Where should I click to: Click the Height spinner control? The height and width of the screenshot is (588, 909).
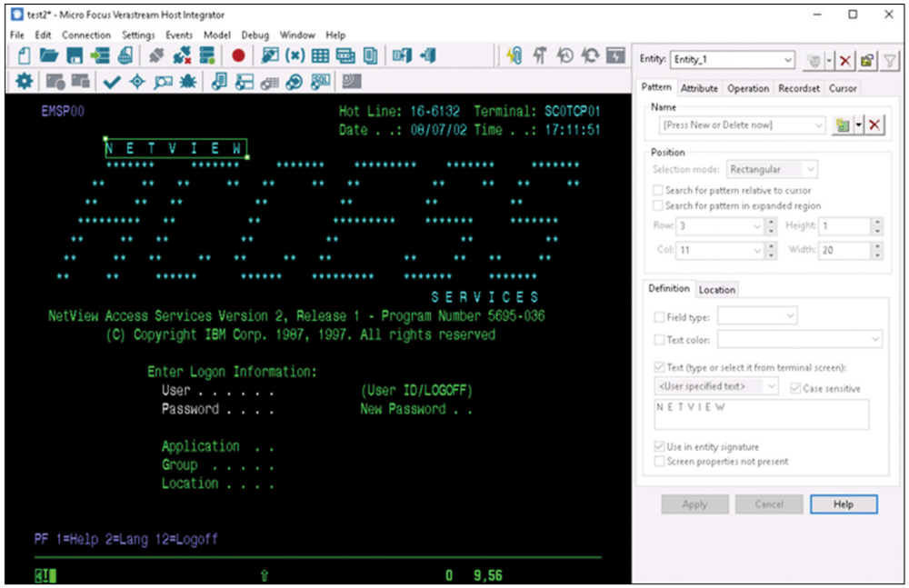[877, 226]
